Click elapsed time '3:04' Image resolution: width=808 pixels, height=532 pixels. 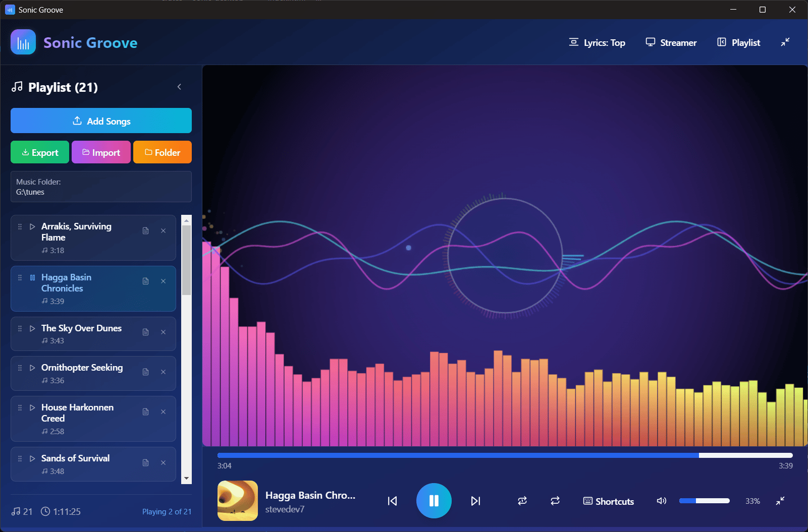pyautogui.click(x=225, y=466)
